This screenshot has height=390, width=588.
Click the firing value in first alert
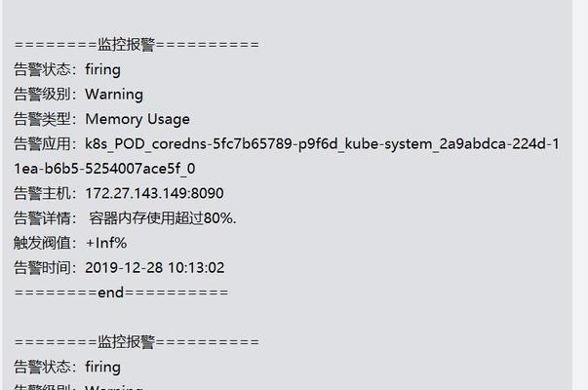[102, 70]
